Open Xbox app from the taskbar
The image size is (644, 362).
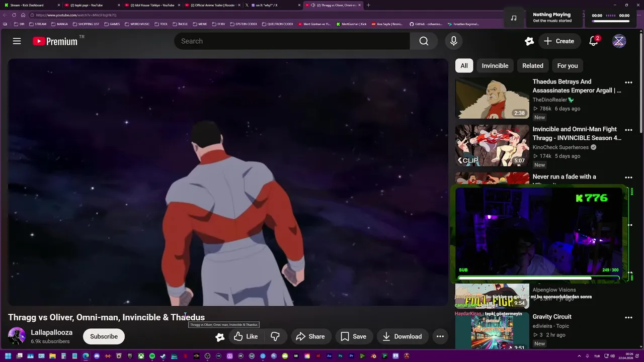pyautogui.click(x=141, y=356)
